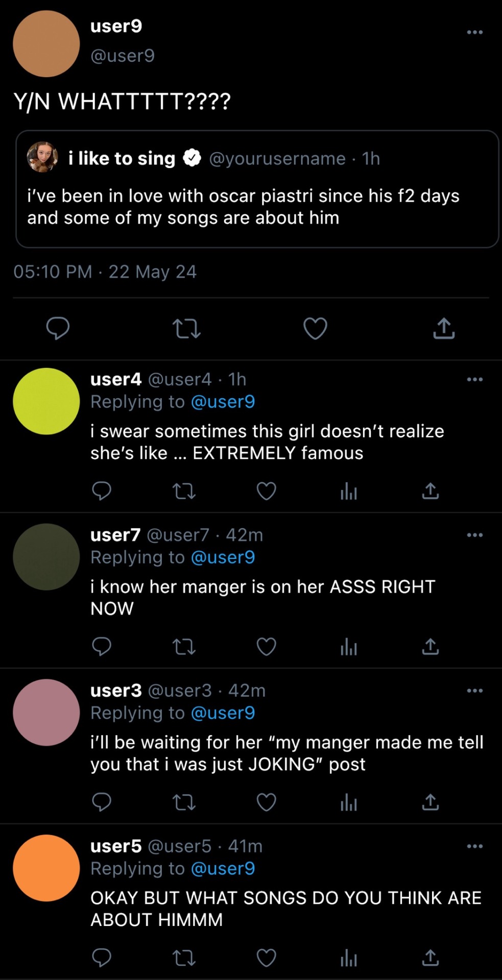
Task: Open more options for user5's reply
Action: click(x=474, y=846)
